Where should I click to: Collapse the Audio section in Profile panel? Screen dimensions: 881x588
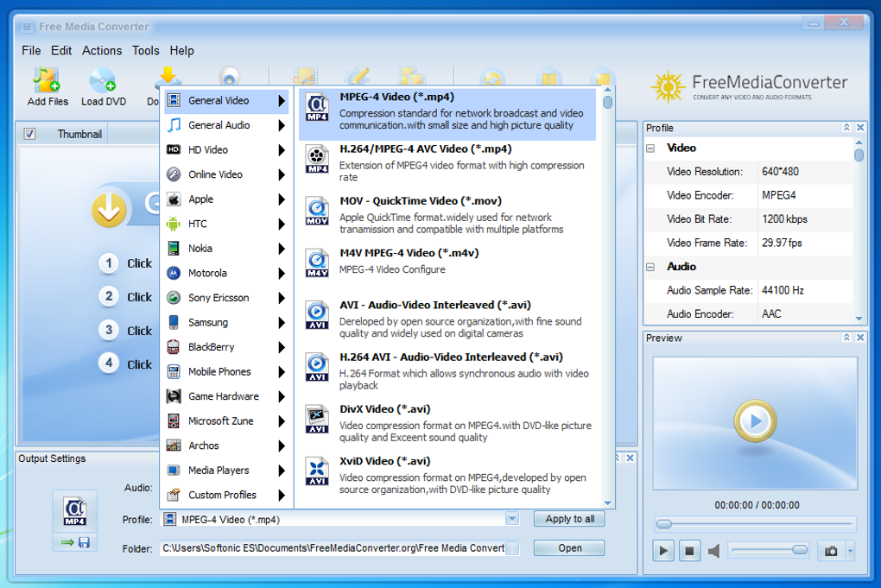[x=650, y=267]
